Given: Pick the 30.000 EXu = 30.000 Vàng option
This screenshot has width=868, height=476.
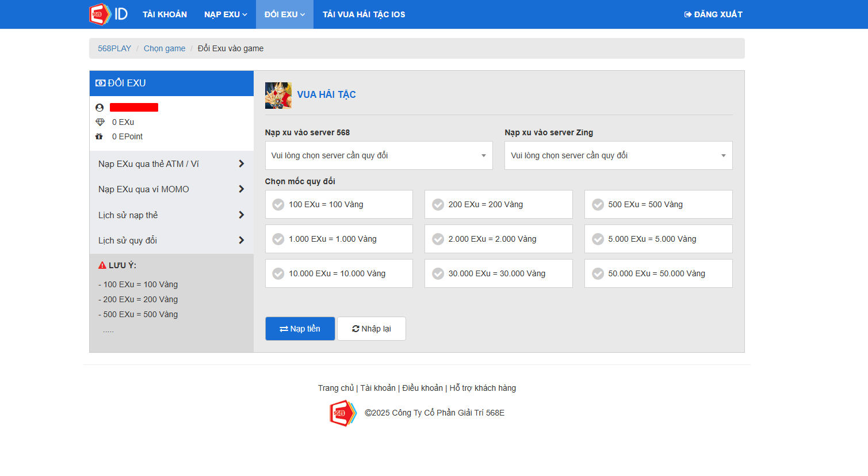Looking at the screenshot, I should [499, 273].
